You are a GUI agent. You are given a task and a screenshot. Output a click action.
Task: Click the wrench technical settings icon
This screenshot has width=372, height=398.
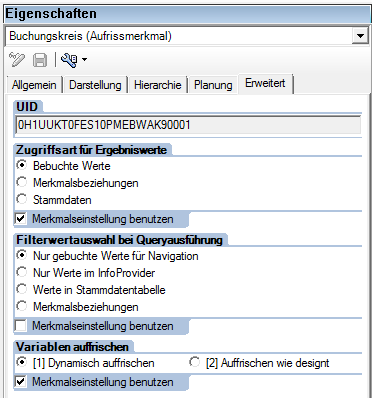(x=69, y=60)
